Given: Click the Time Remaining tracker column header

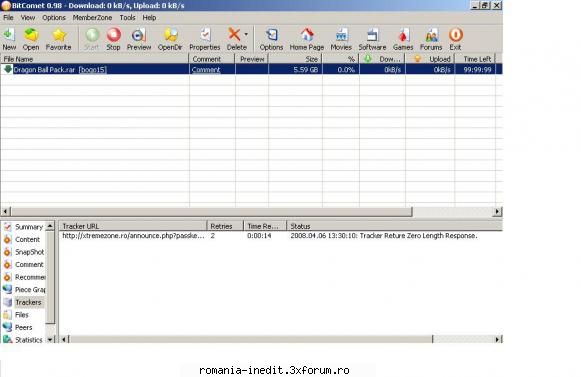Looking at the screenshot, I should (265, 226).
